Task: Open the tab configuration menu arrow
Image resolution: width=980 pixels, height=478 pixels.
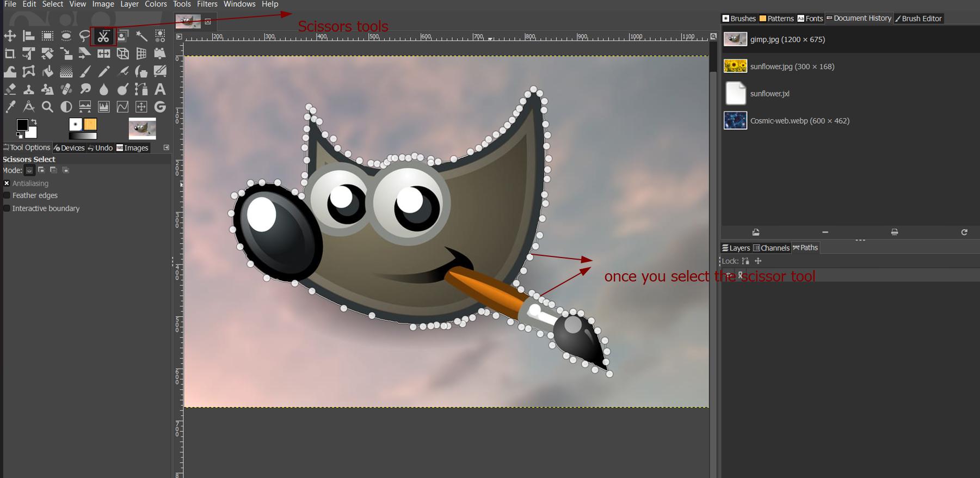Action: [167, 148]
